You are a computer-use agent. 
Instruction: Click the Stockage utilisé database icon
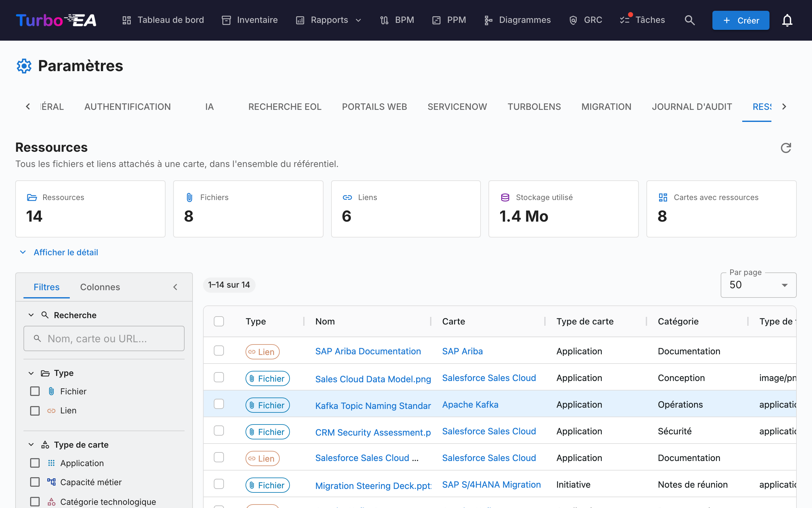click(x=505, y=197)
